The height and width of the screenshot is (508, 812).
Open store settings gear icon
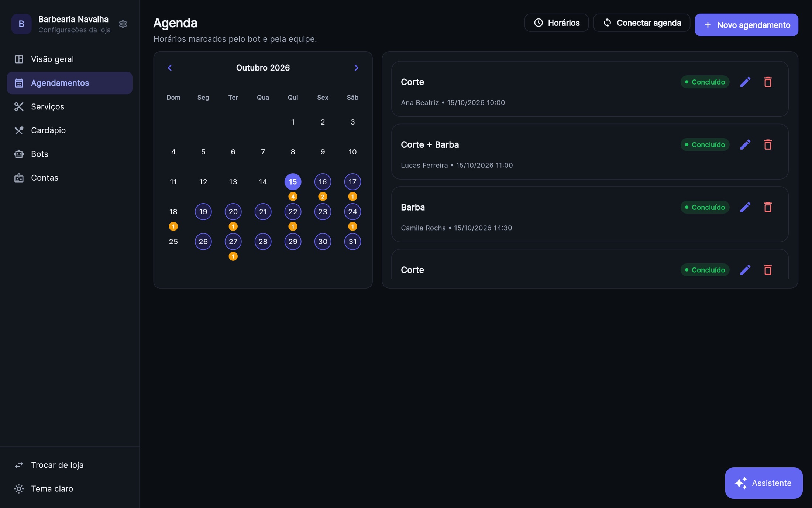click(123, 24)
